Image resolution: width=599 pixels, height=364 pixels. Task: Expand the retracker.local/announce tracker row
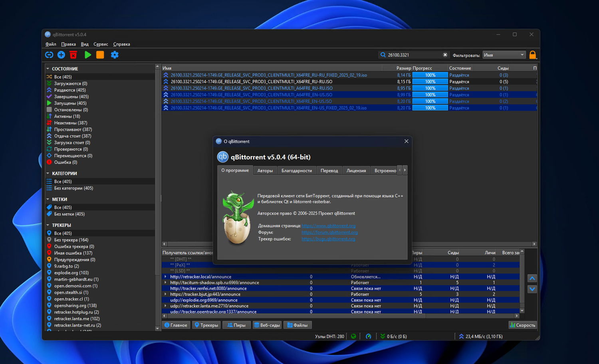(x=166, y=277)
